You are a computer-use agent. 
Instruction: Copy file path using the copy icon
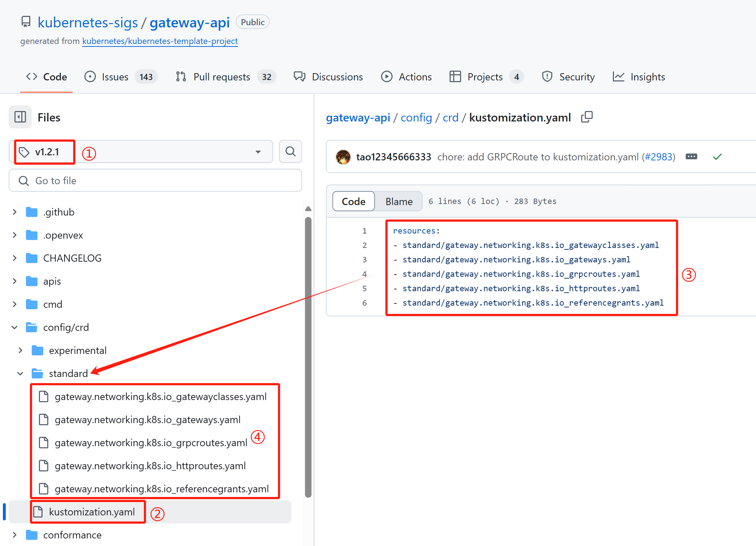point(587,117)
